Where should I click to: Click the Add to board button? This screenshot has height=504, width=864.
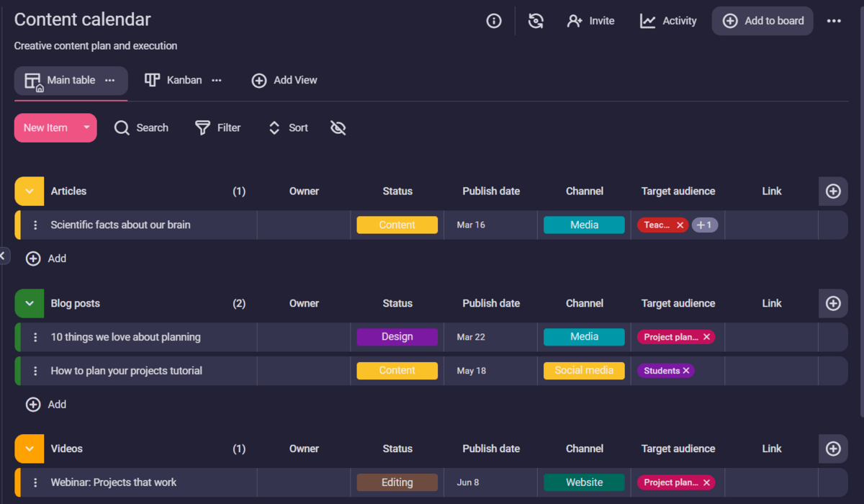pyautogui.click(x=762, y=21)
